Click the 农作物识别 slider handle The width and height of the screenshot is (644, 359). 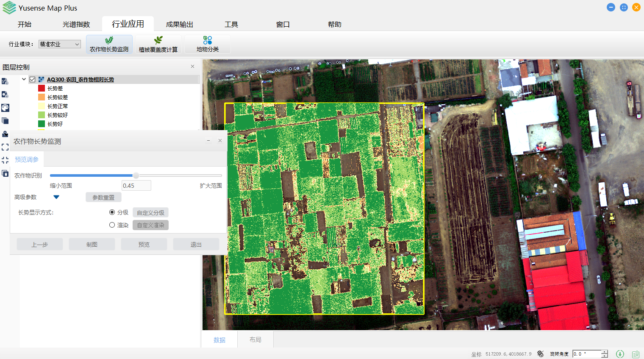(136, 175)
